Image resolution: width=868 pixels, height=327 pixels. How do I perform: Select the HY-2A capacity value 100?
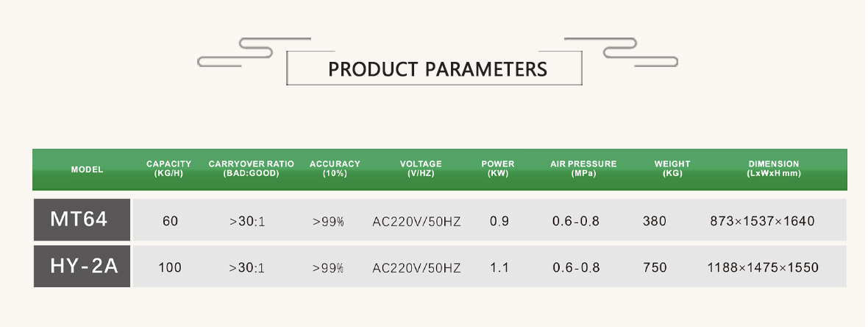click(170, 267)
